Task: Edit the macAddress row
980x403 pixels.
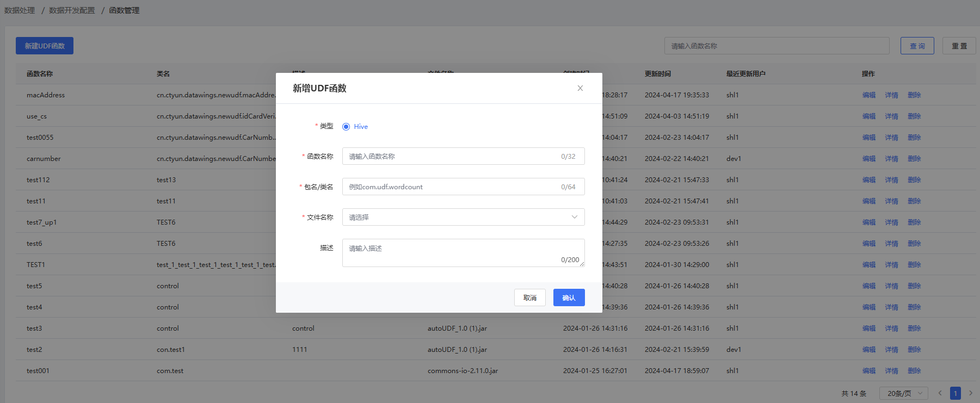Action: pyautogui.click(x=869, y=95)
